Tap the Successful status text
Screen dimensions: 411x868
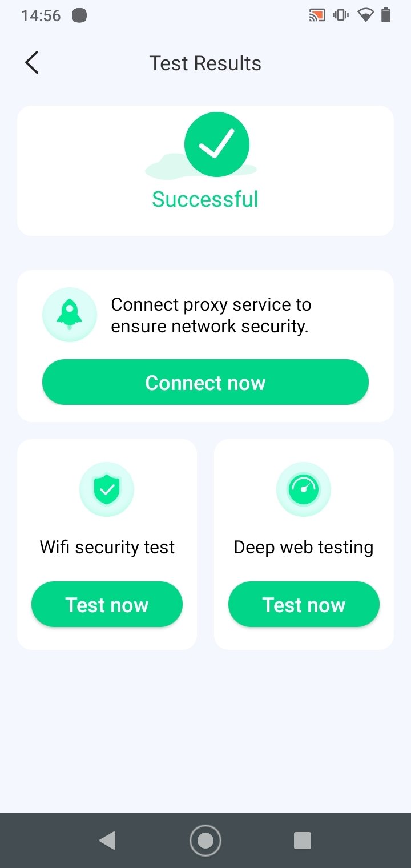[205, 199]
